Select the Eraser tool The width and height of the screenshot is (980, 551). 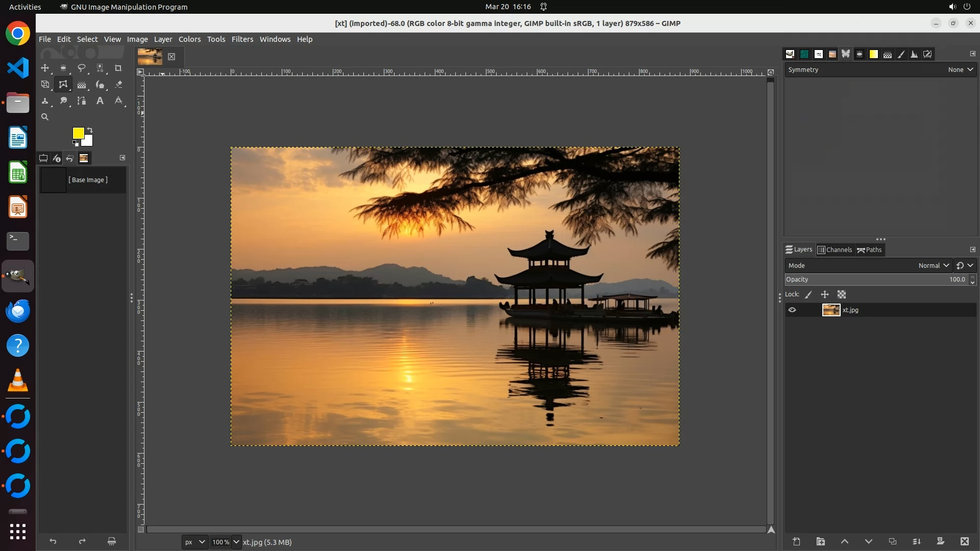(x=118, y=84)
